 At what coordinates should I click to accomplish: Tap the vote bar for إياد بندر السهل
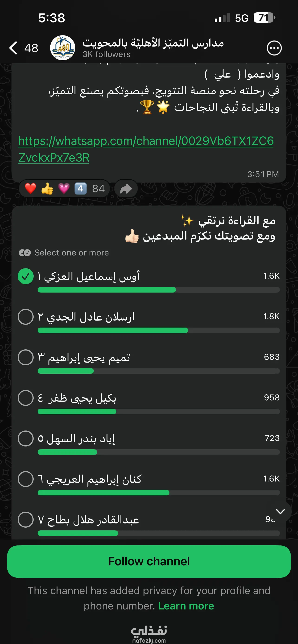click(158, 452)
